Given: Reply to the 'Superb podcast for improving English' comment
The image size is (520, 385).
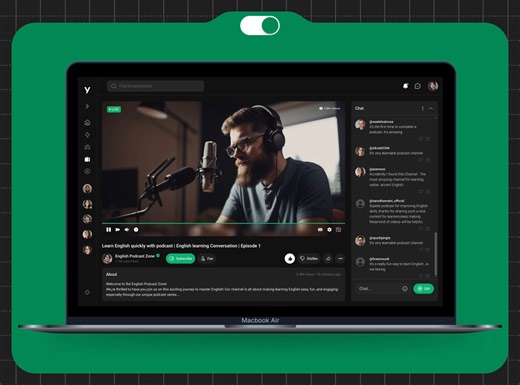Looking at the screenshot, I should pyautogui.click(x=428, y=229).
